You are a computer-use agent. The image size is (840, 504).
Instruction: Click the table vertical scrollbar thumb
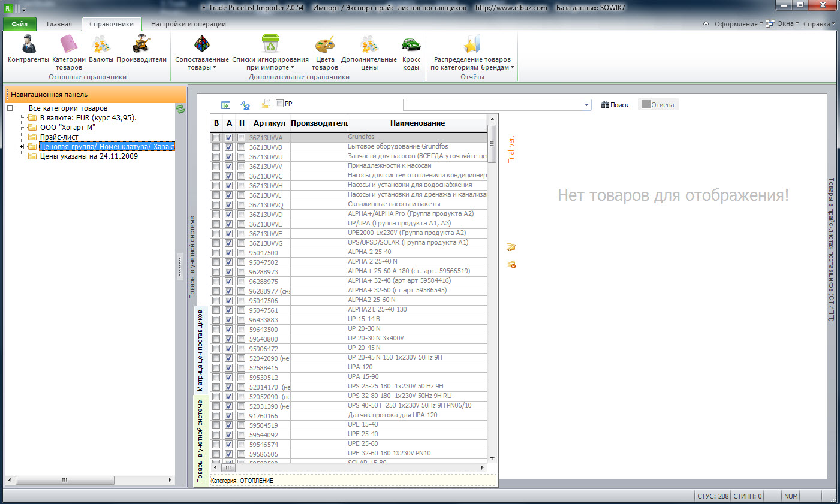[492, 144]
